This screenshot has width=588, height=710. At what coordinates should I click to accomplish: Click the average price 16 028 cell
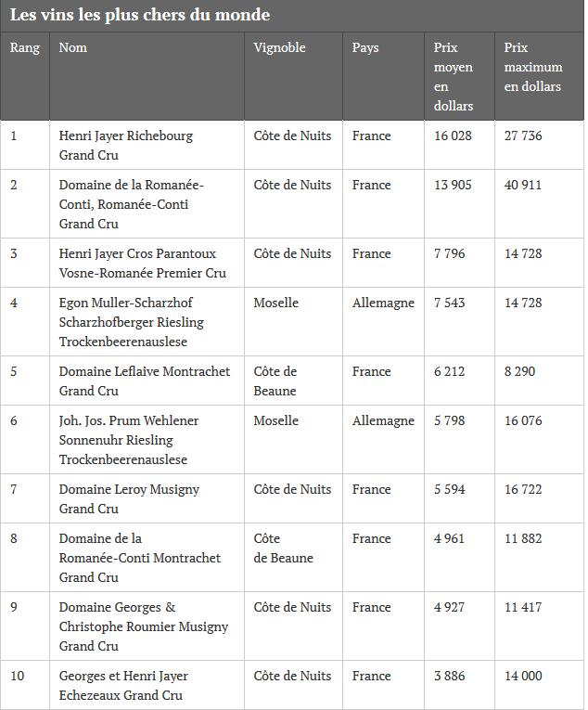(x=453, y=136)
